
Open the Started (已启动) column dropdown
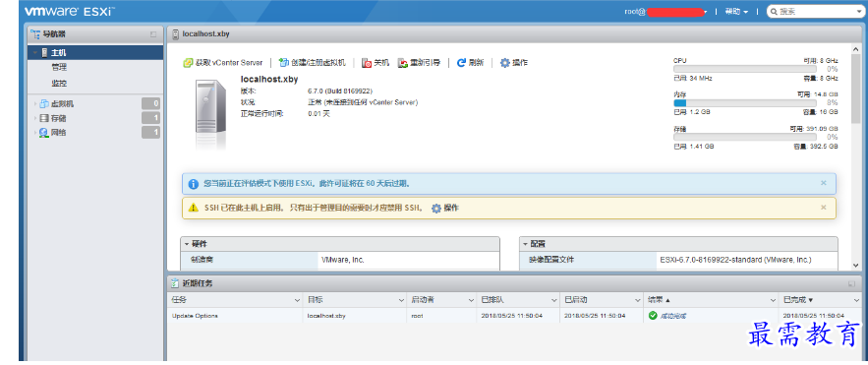(x=637, y=300)
